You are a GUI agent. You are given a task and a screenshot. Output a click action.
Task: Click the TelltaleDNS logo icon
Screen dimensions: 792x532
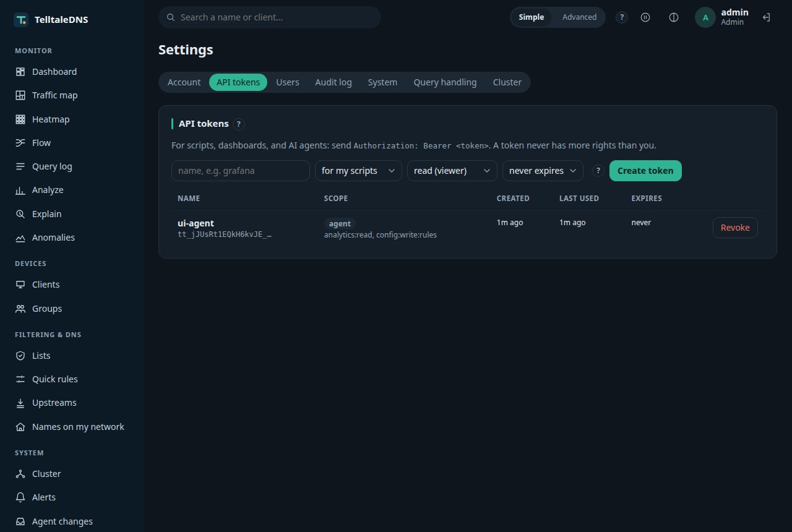click(20, 20)
